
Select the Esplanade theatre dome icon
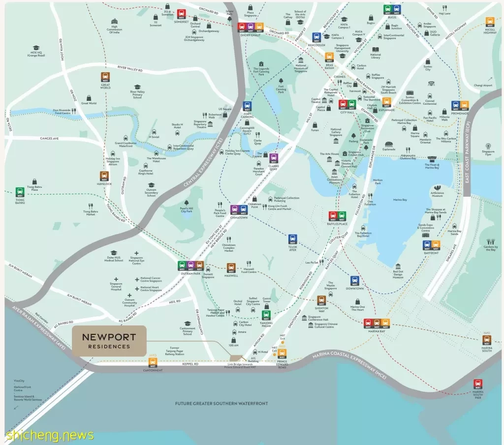389,145
